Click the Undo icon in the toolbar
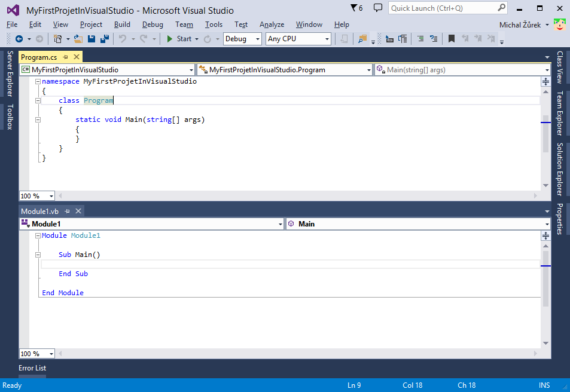 point(122,38)
